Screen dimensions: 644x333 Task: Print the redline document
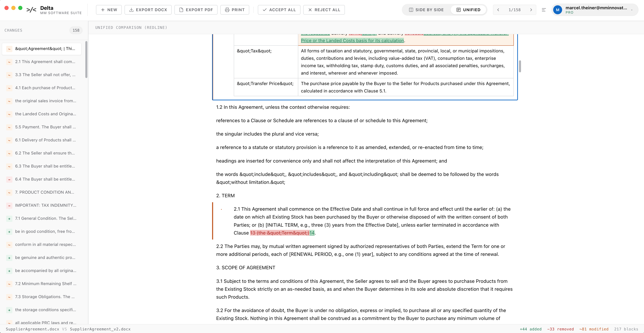click(x=234, y=10)
